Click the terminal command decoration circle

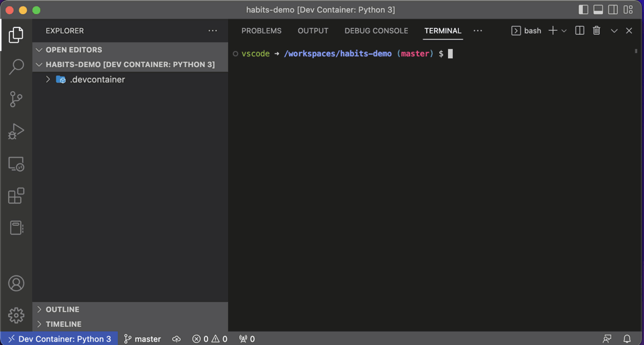point(235,54)
